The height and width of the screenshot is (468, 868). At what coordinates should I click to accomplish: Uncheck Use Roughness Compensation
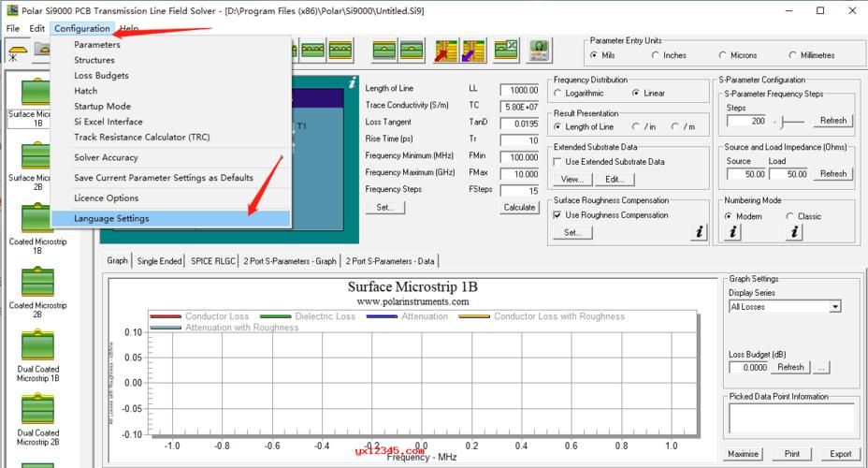pos(558,215)
